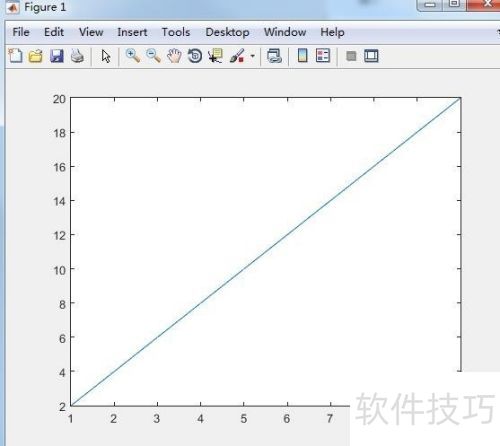Hide plot tools using the gray square icon
Screen dimensions: 500x446
pos(351,56)
